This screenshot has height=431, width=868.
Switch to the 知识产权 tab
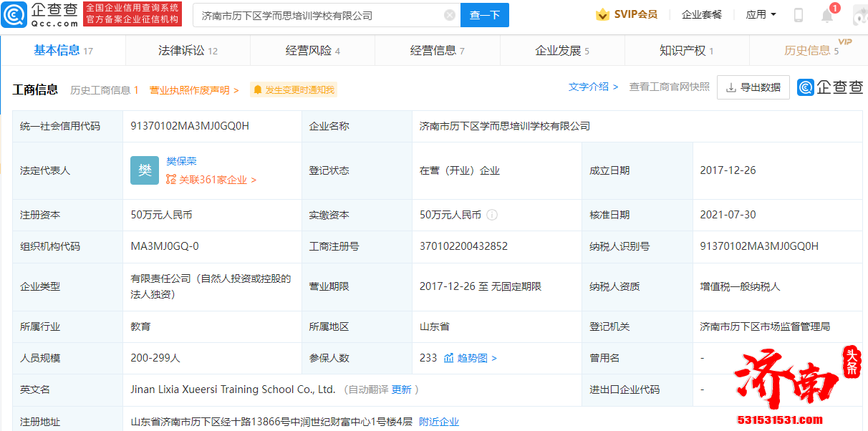tap(686, 50)
